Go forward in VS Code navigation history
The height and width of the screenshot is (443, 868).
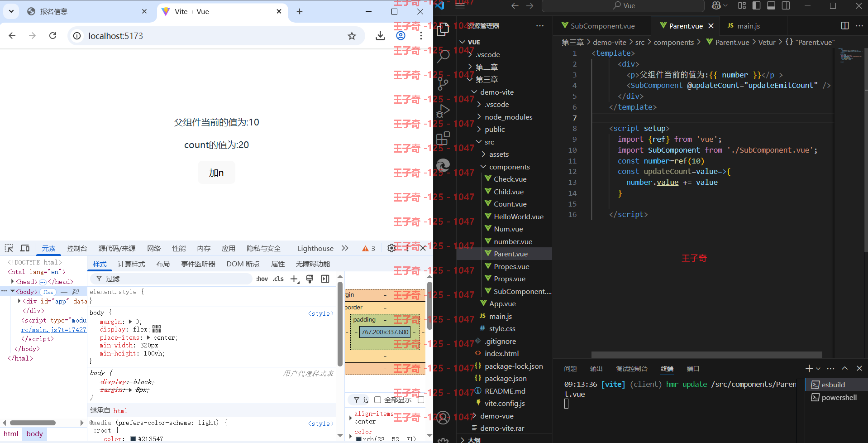(x=529, y=5)
